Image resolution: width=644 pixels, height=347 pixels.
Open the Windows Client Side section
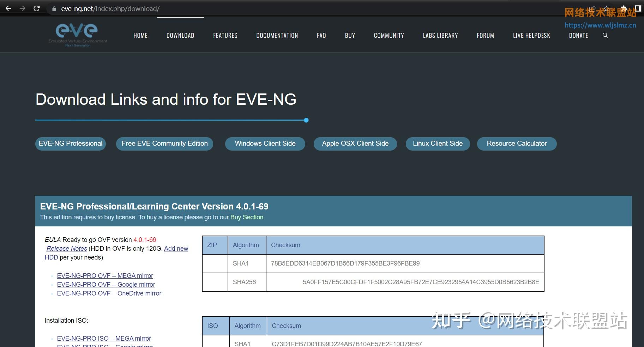tap(265, 144)
